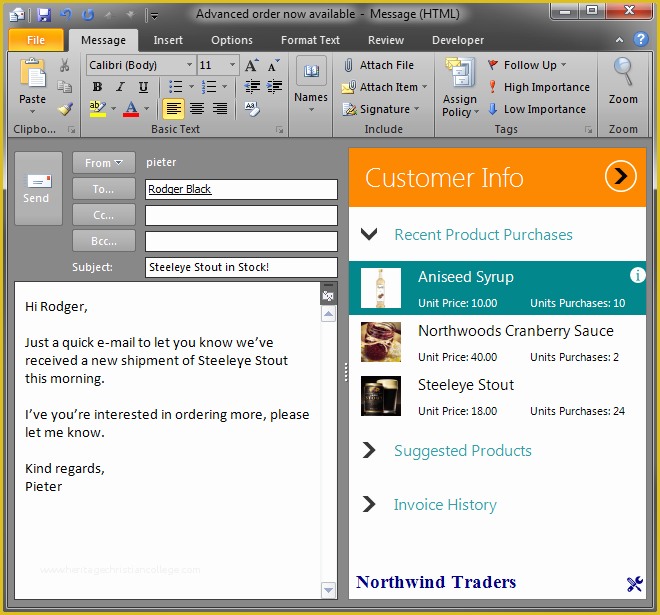660x615 pixels.
Task: Send the email message
Action: point(38,188)
